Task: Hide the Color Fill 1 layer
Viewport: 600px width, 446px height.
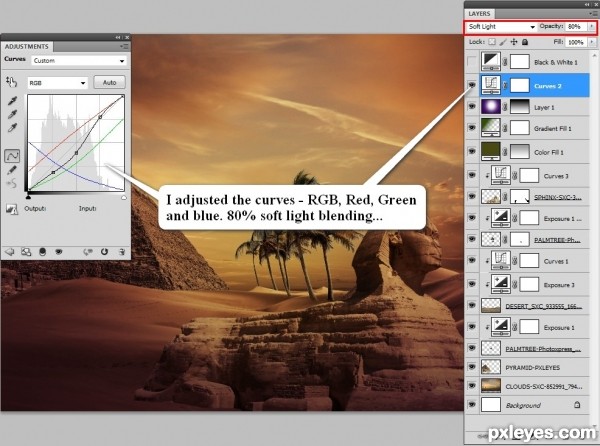Action: (472, 151)
